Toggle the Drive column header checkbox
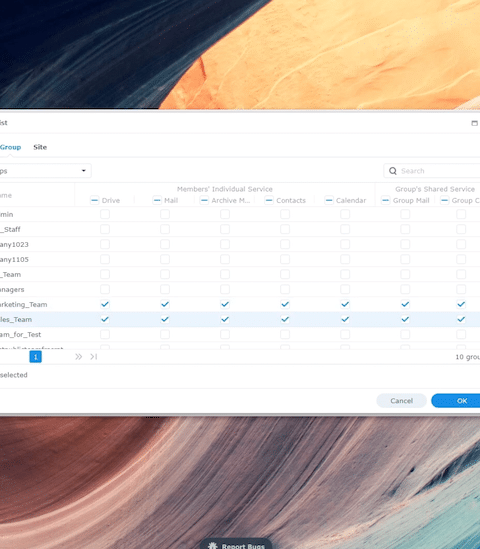Screen dimensions: 480x549 pyautogui.click(x=95, y=200)
